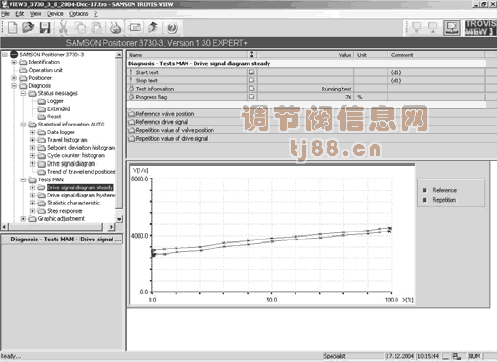Click the Open file toolbar icon

(x=28, y=28)
